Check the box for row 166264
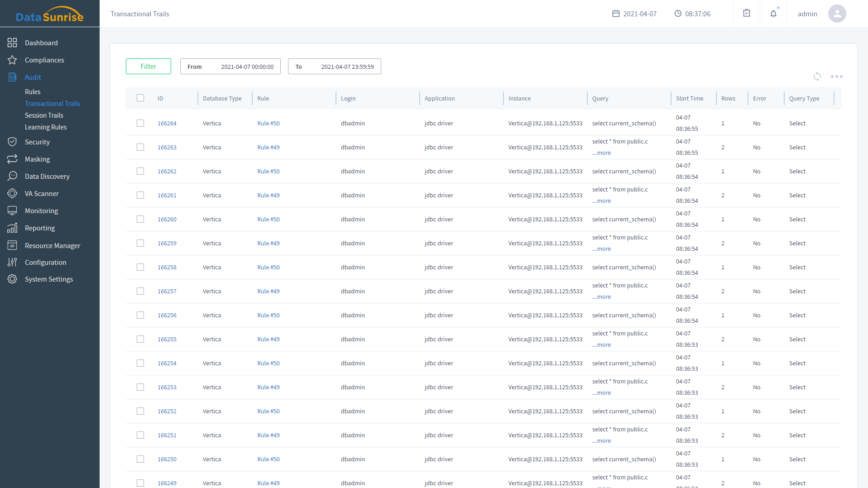This screenshot has width=868, height=488. 140,124
